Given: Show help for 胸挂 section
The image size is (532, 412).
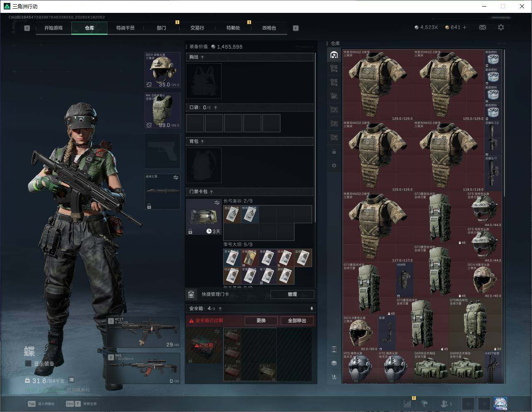Looking at the screenshot, I should [x=203, y=57].
